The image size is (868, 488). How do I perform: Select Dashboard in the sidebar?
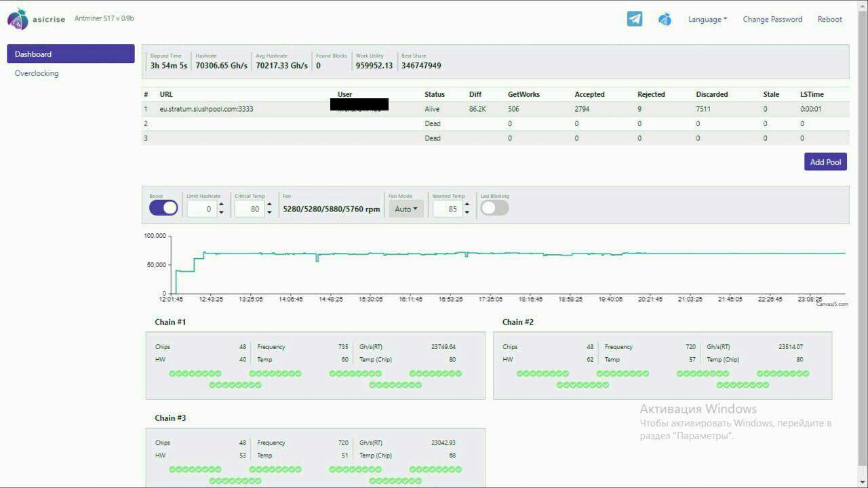coord(71,54)
